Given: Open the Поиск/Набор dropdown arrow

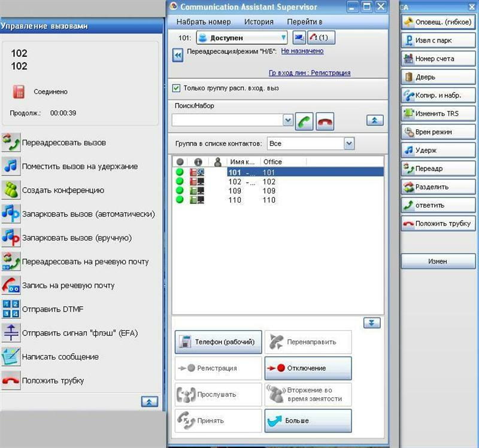Looking at the screenshot, I should (x=288, y=120).
